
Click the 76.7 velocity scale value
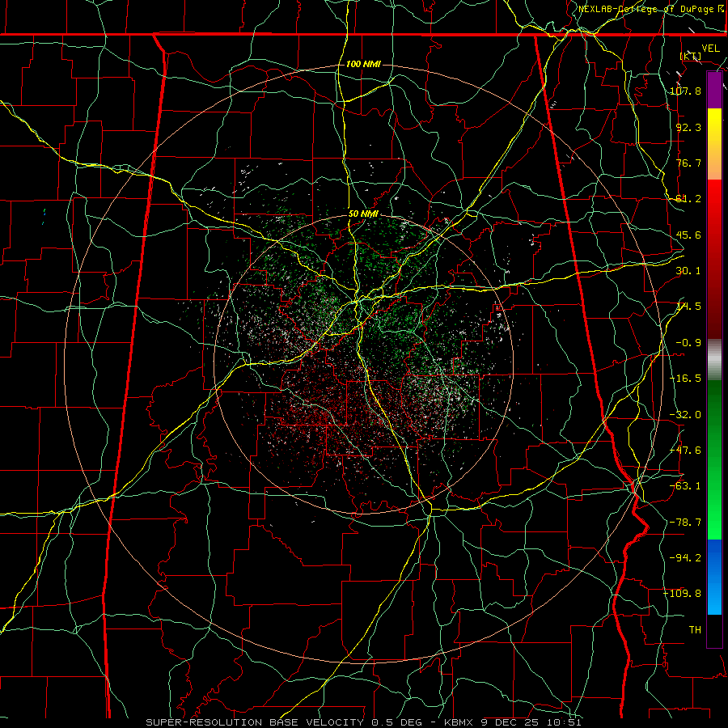coord(688,163)
